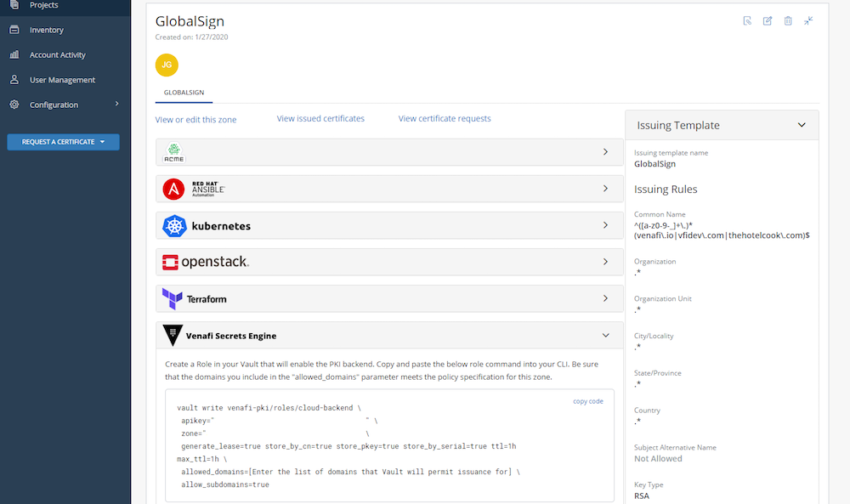Screen dimensions: 850x504
Task: Click the ACME logo row
Action: (x=389, y=152)
